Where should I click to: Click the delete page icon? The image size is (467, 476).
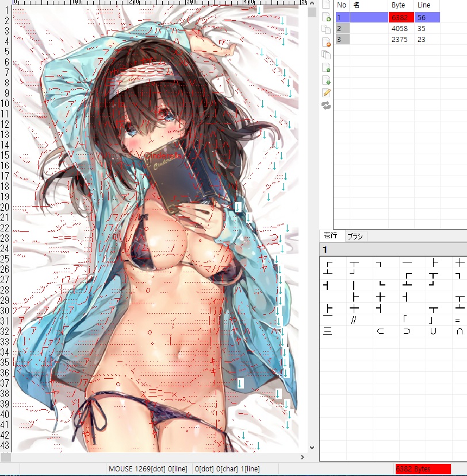point(326,41)
